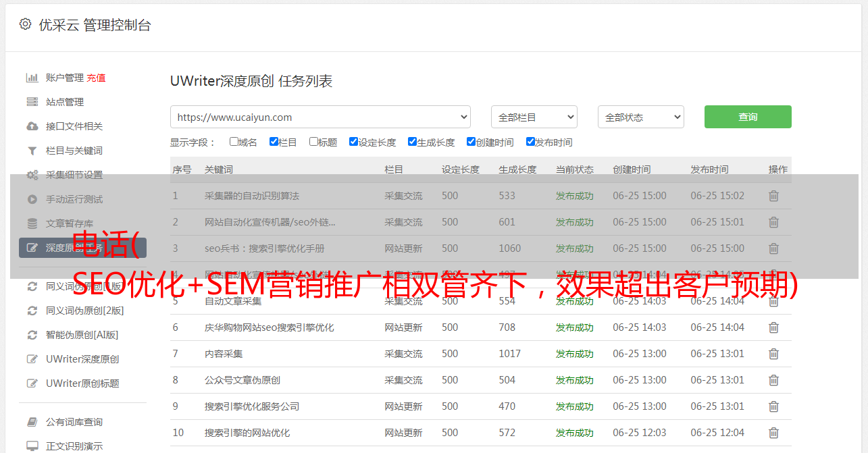Click keyword seo兵书：搜索引擎优化手册
The width and height of the screenshot is (868, 453).
(x=265, y=248)
